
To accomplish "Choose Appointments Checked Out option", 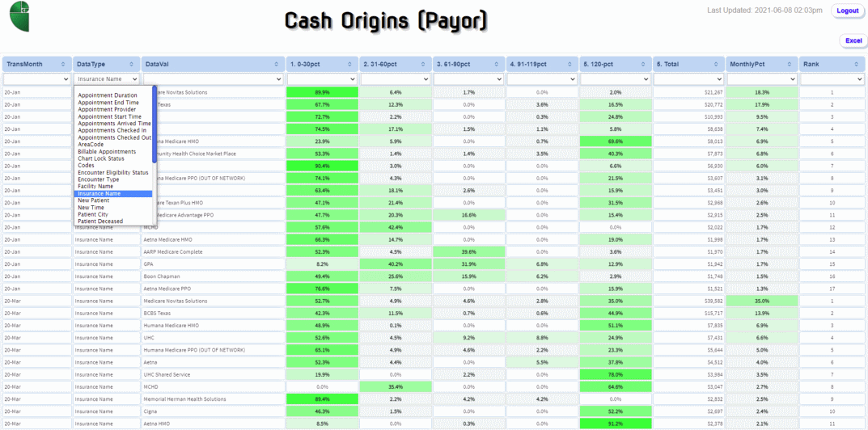I will coord(113,137).
